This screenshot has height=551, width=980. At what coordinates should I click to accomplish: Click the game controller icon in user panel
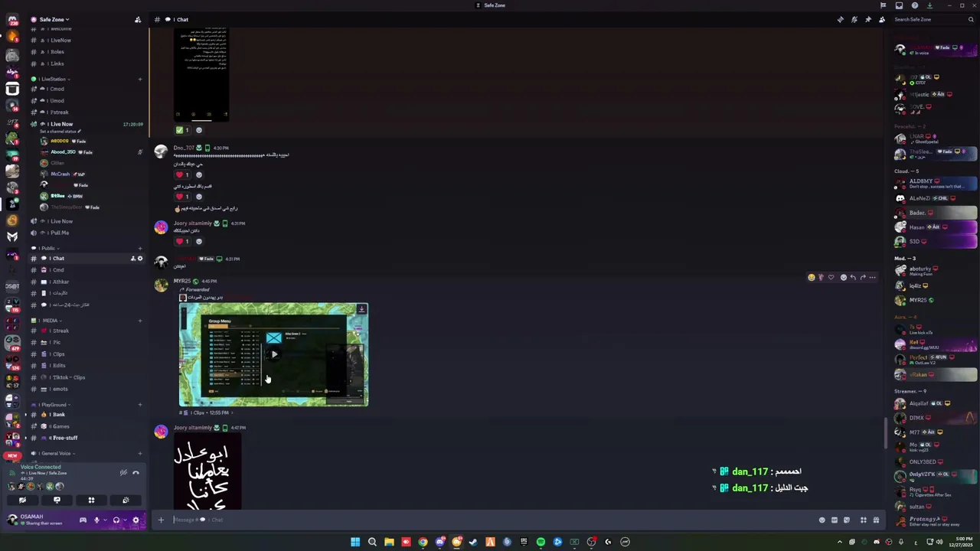click(x=83, y=520)
